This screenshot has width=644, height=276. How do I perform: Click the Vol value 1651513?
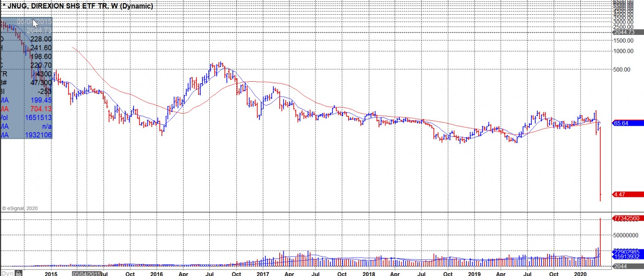38,117
